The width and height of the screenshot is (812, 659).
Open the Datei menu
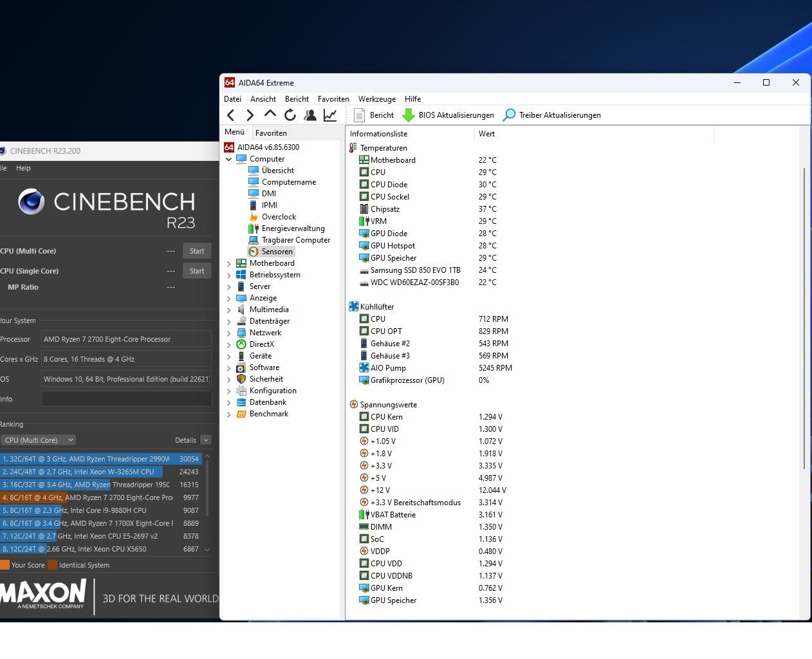tap(232, 99)
